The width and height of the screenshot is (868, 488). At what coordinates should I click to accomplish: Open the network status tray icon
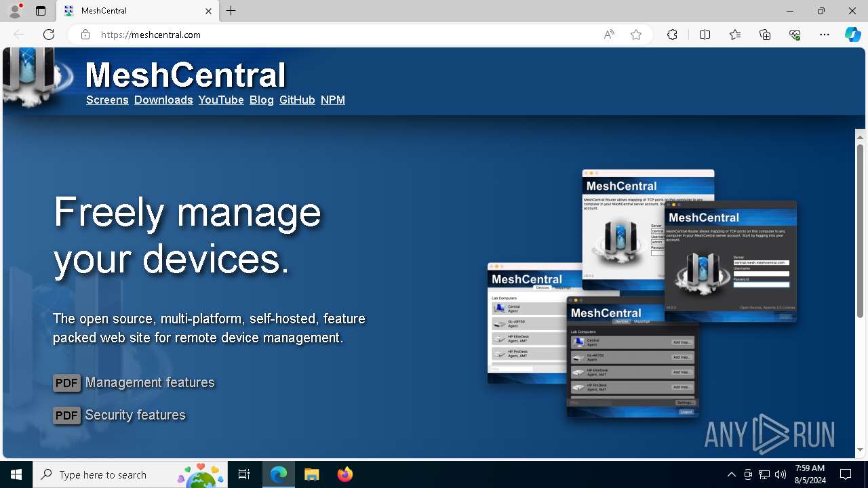[764, 474]
